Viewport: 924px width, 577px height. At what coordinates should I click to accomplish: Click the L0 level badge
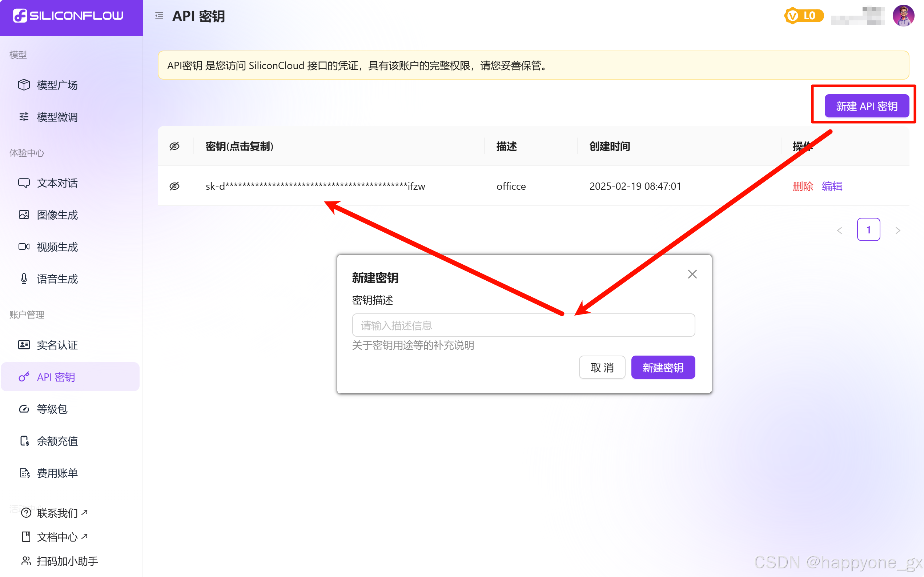803,16
